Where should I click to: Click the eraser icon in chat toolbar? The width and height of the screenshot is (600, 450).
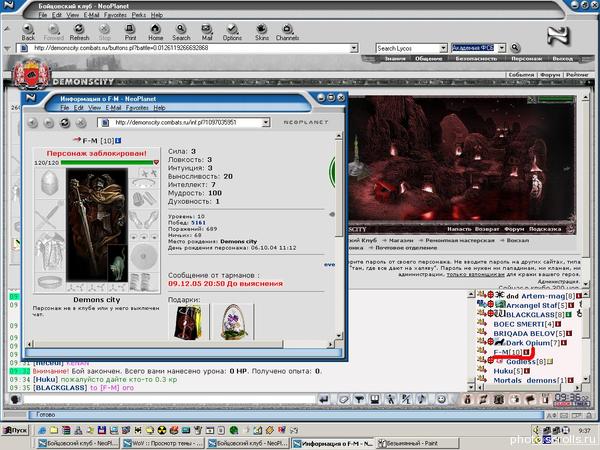pyautogui.click(x=343, y=399)
